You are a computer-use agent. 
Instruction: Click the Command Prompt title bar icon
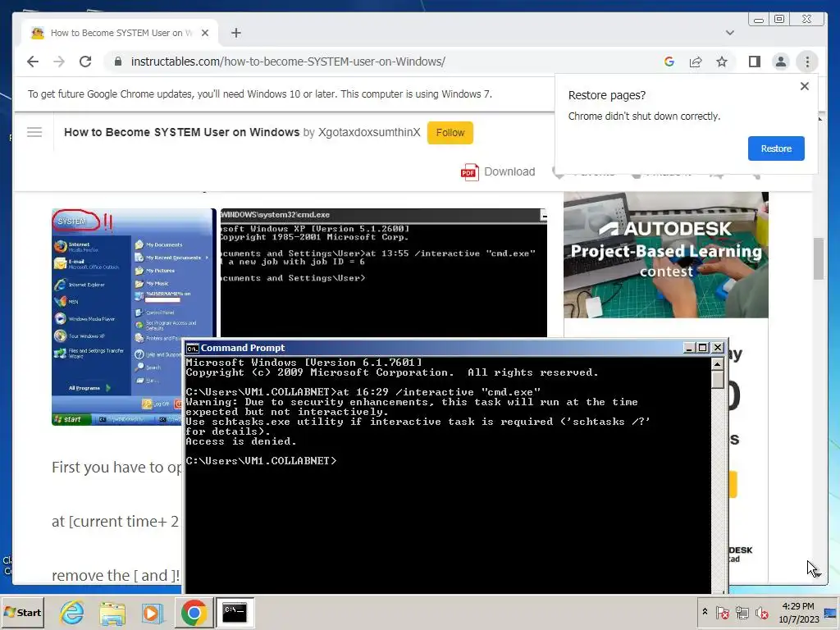click(x=192, y=348)
